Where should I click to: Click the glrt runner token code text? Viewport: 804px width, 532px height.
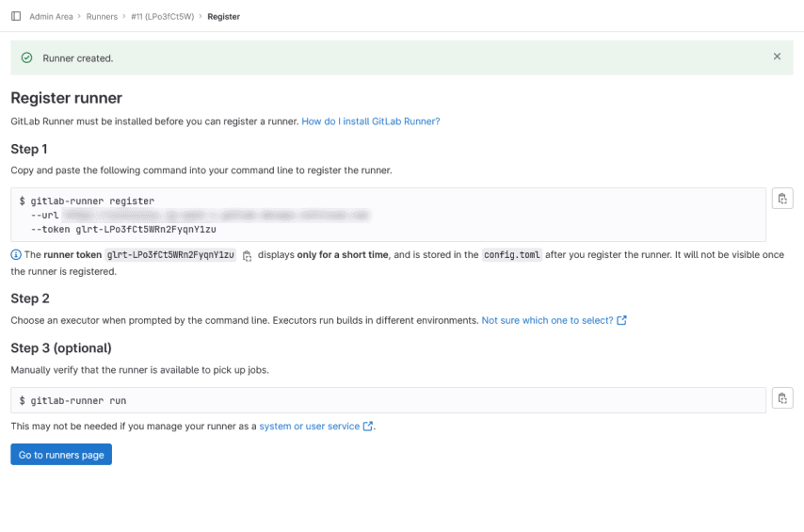pos(170,255)
